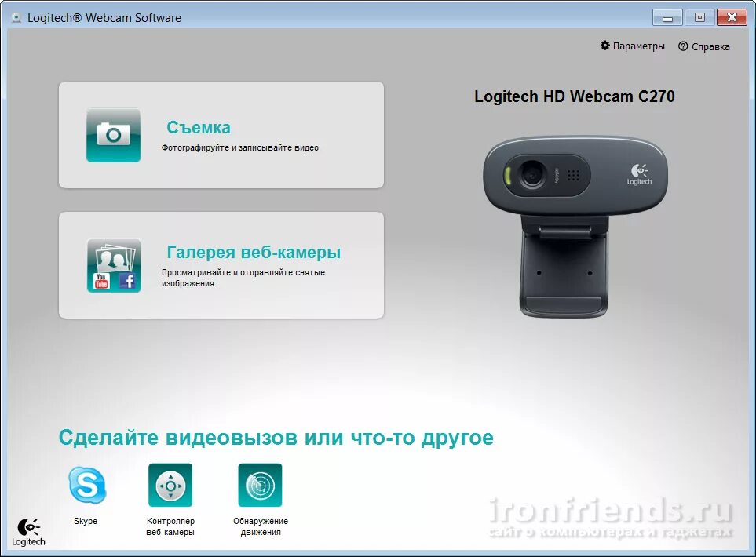Click the Обнаружение движения label text

tap(260, 526)
